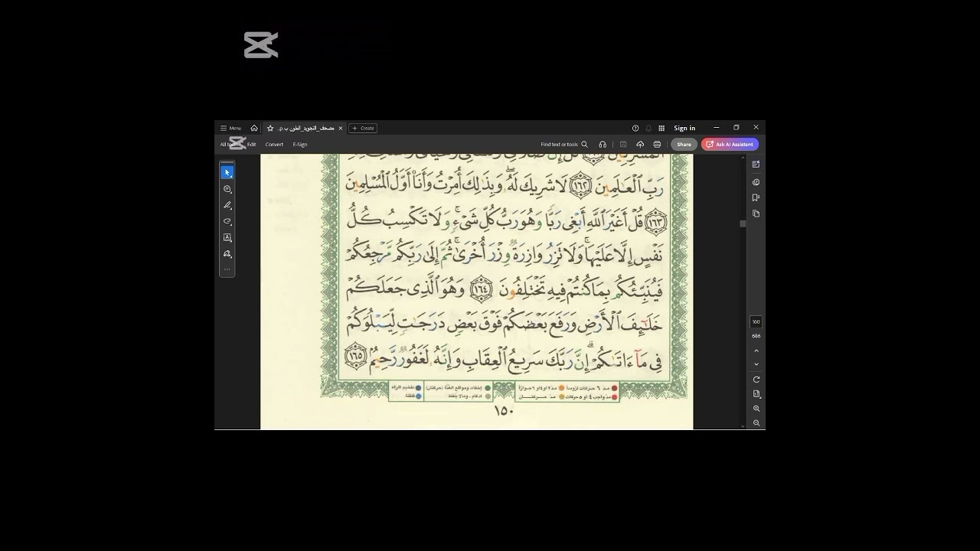Go to the Home icon

[x=254, y=128]
